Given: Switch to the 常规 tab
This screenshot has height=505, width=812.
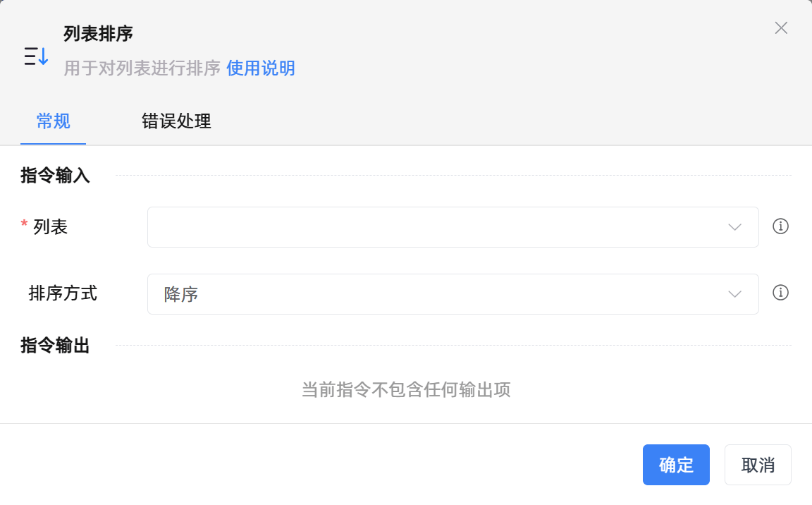Looking at the screenshot, I should coord(54,121).
